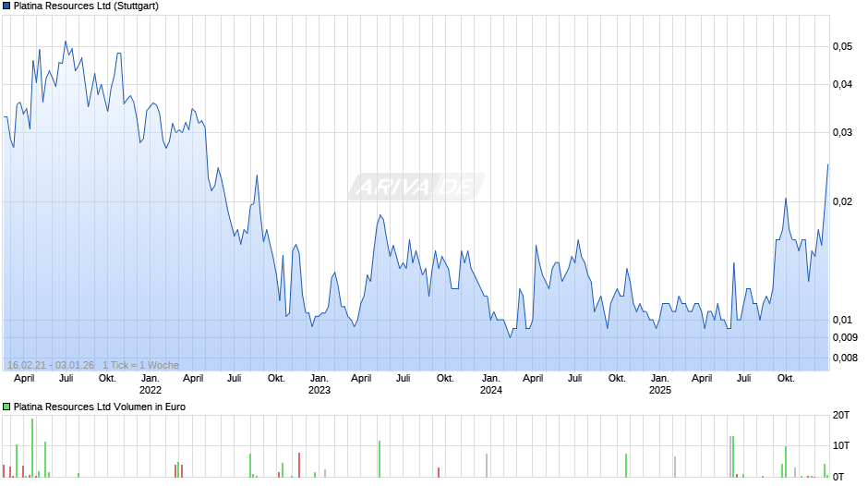Click the price axis label '0,04'
This screenshot has width=868, height=486.
842,85
